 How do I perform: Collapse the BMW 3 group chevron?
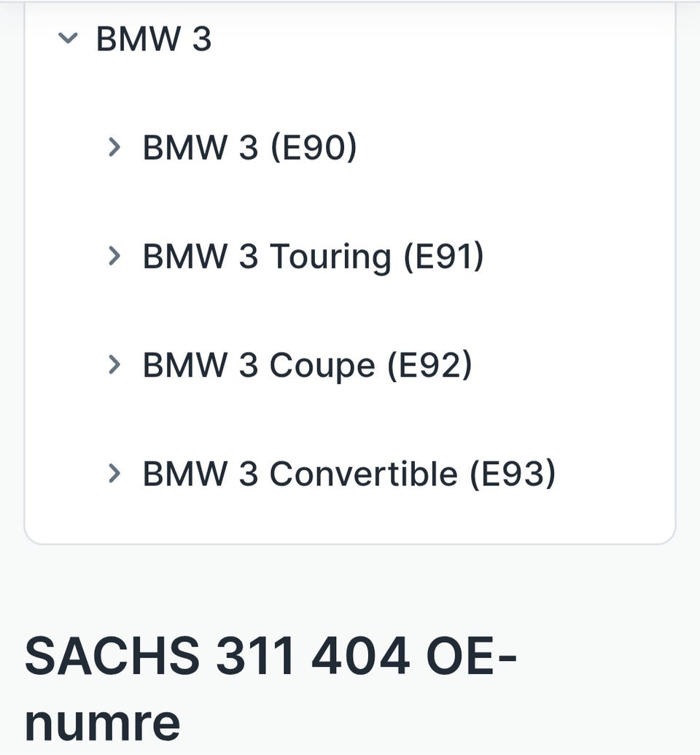click(x=68, y=38)
